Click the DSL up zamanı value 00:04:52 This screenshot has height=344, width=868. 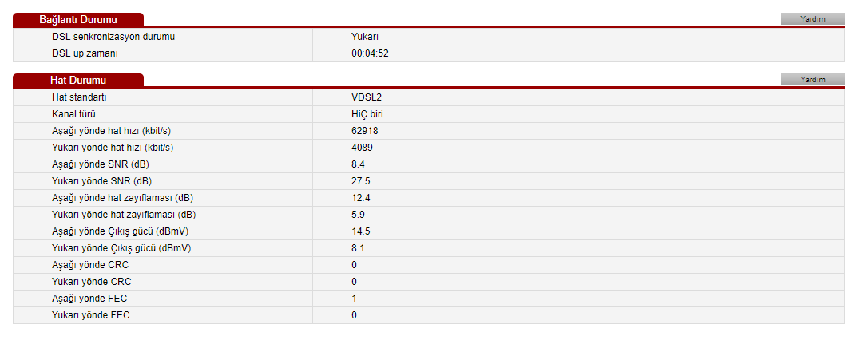370,53
